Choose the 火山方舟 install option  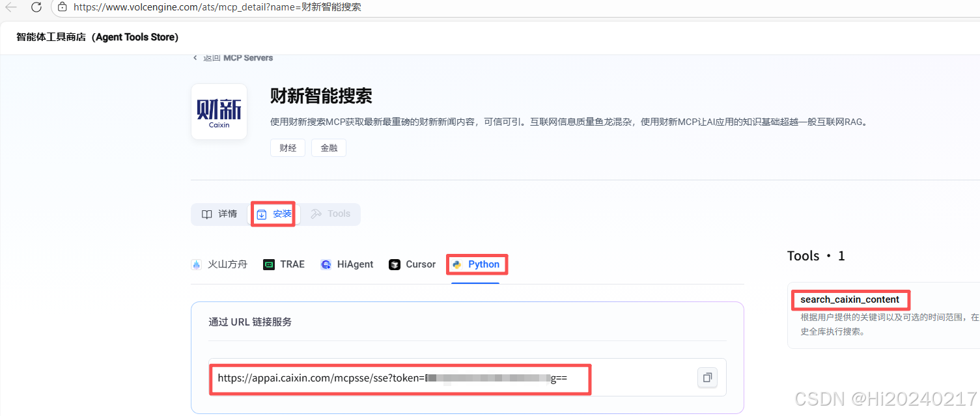coord(219,264)
